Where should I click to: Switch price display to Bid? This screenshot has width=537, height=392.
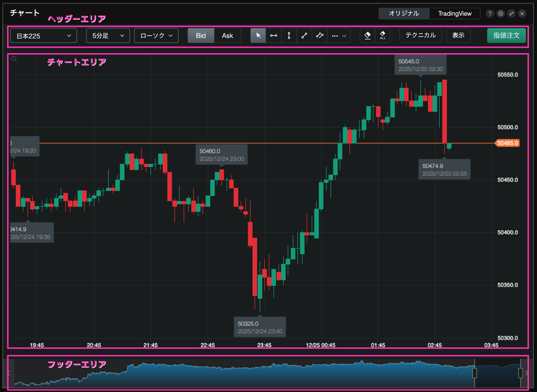click(x=201, y=36)
